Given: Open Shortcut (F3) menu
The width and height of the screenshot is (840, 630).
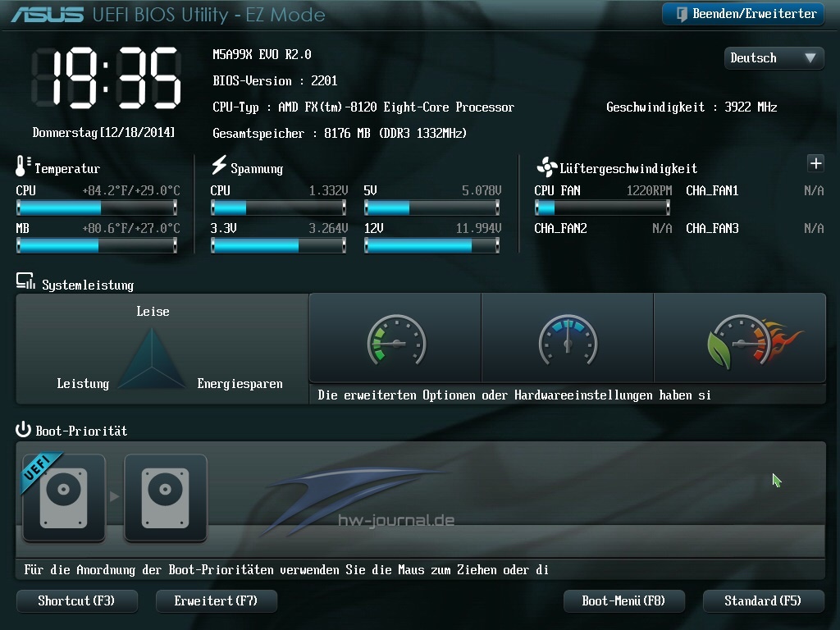Looking at the screenshot, I should coord(76,601).
